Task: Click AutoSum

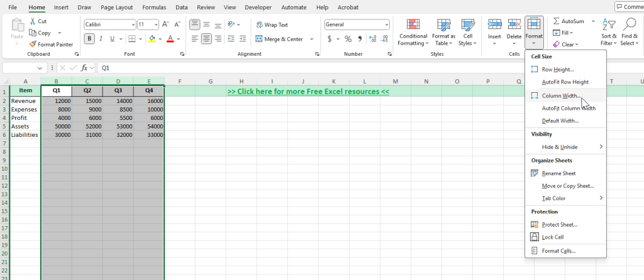Action: [x=569, y=21]
